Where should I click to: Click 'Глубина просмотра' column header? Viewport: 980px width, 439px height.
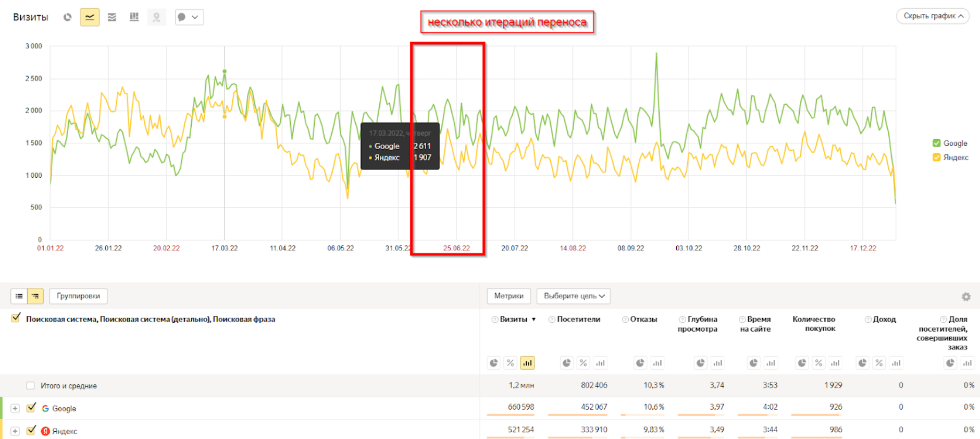[698, 324]
